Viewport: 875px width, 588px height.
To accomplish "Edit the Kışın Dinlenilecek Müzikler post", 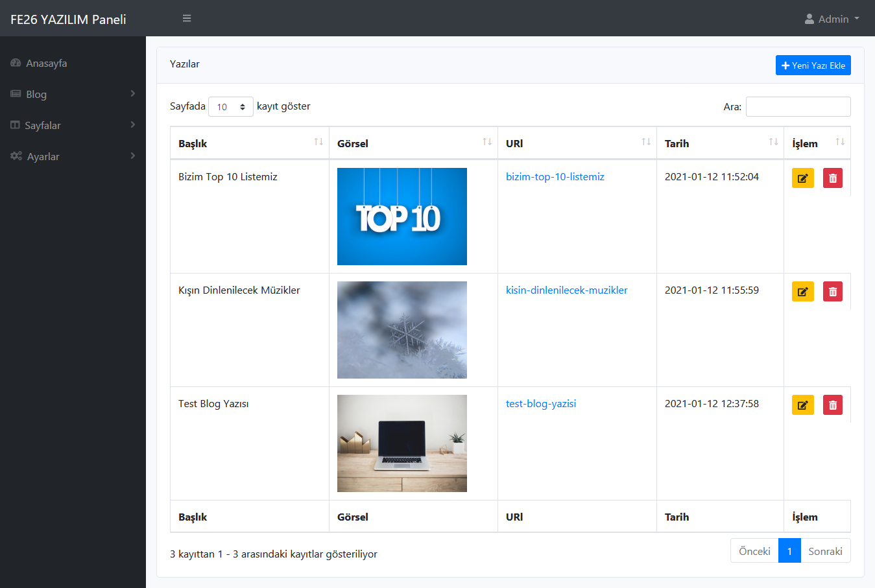I will pos(803,292).
